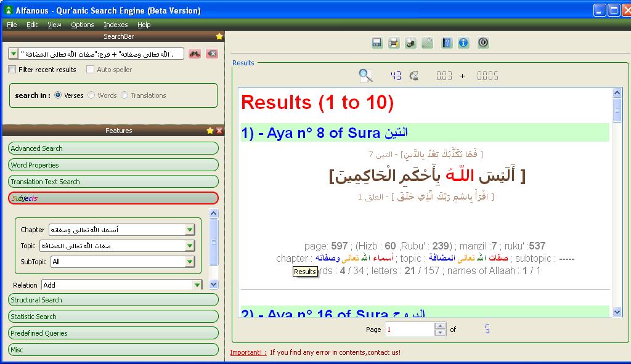The height and width of the screenshot is (364, 631).
Task: Open the Indexes menu
Action: click(115, 25)
